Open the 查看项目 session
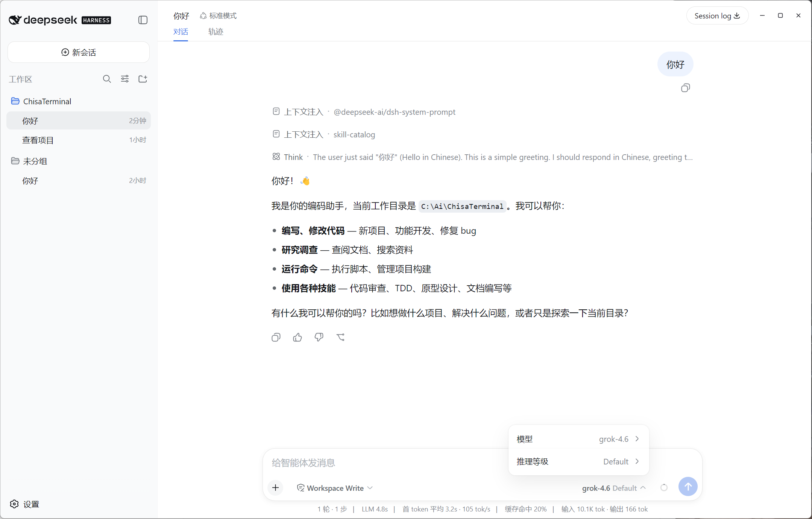This screenshot has height=519, width=812. click(x=79, y=140)
